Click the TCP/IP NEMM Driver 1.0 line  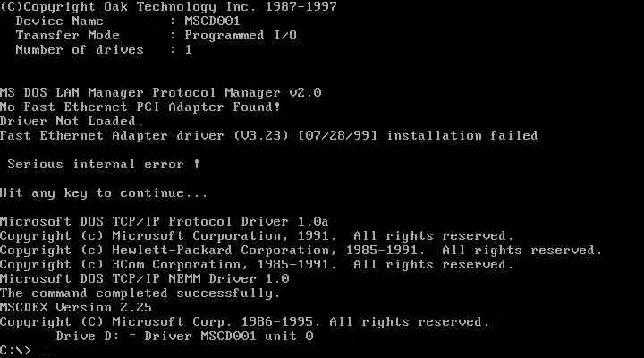click(x=145, y=278)
